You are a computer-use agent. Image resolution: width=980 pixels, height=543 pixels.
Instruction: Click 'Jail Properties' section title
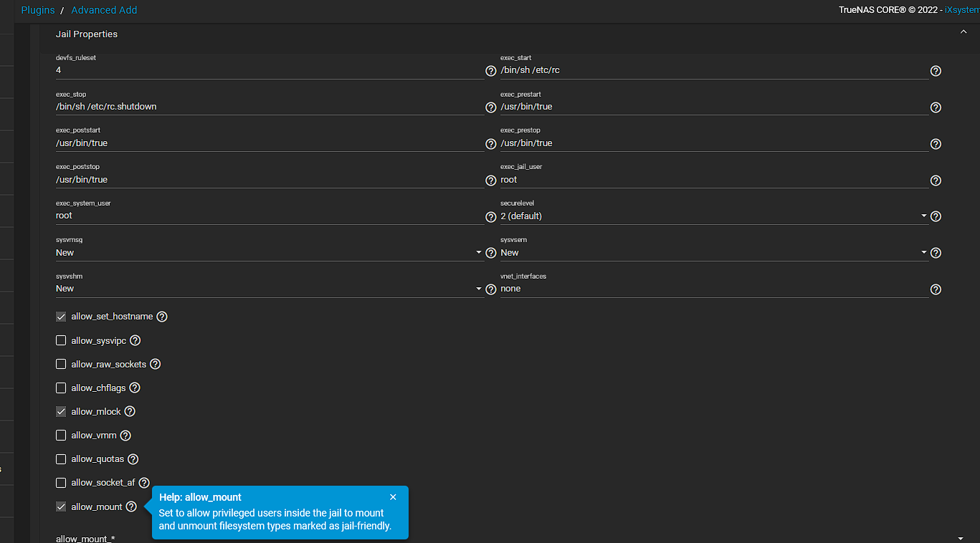[x=87, y=34]
